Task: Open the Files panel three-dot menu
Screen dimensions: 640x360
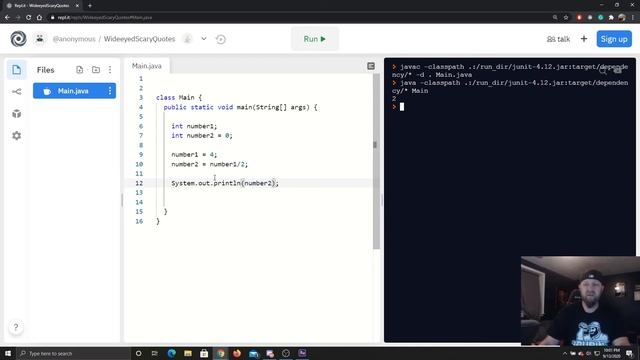Action: (x=110, y=70)
